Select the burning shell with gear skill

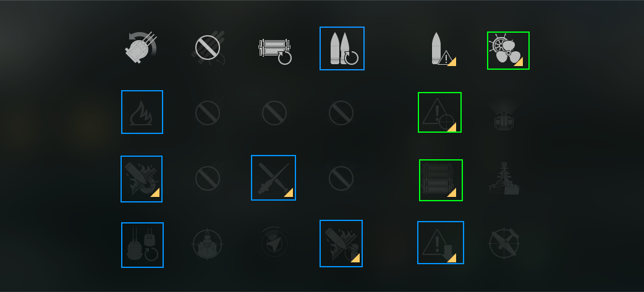tap(142, 179)
